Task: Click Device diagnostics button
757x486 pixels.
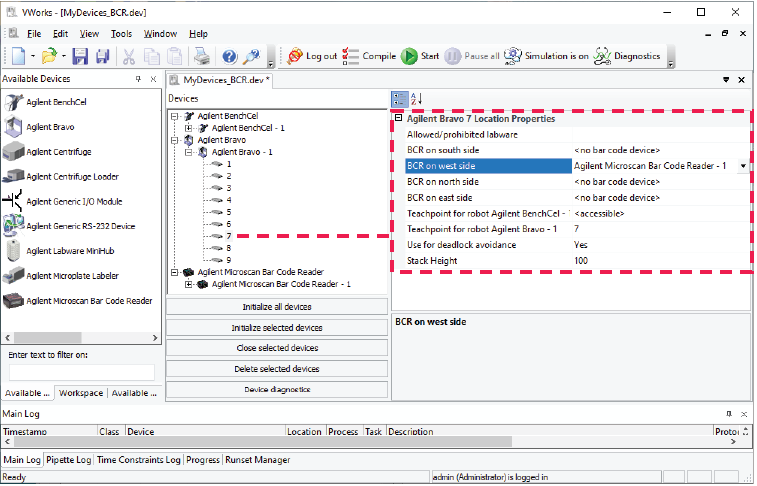Action: click(x=277, y=389)
